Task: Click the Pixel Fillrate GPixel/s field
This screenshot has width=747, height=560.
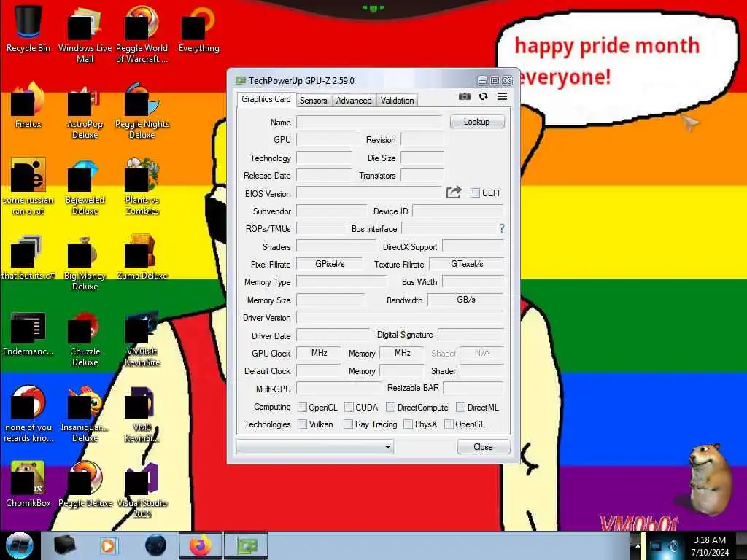Action: [x=329, y=264]
